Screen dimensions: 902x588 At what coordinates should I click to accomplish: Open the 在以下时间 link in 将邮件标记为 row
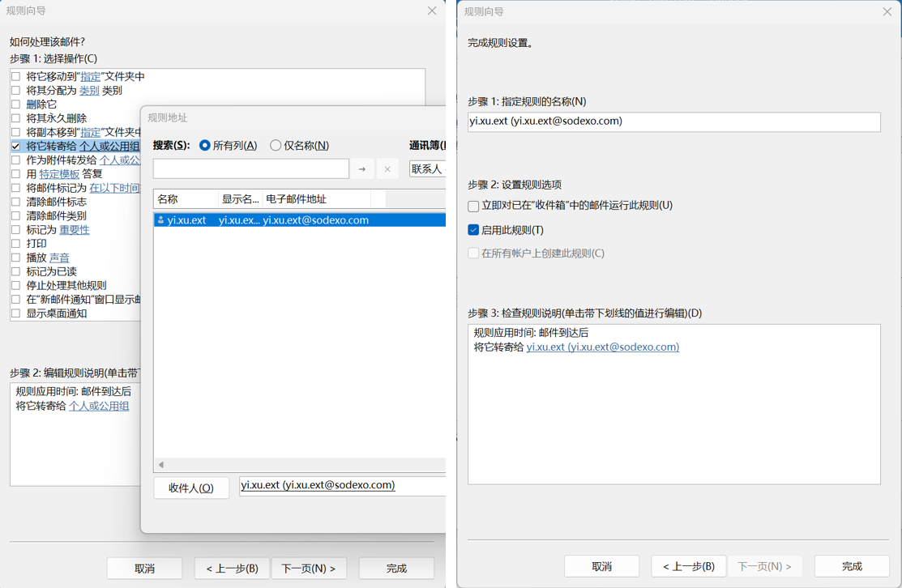click(114, 188)
